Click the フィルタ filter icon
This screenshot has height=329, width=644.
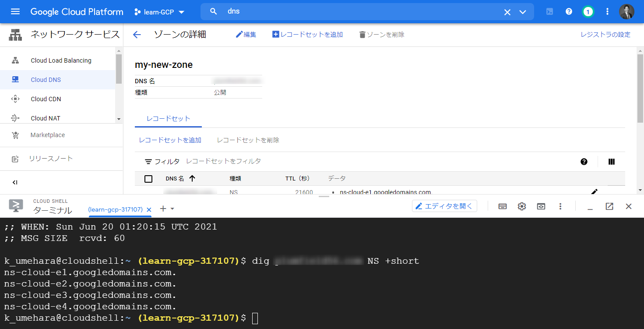(149, 162)
